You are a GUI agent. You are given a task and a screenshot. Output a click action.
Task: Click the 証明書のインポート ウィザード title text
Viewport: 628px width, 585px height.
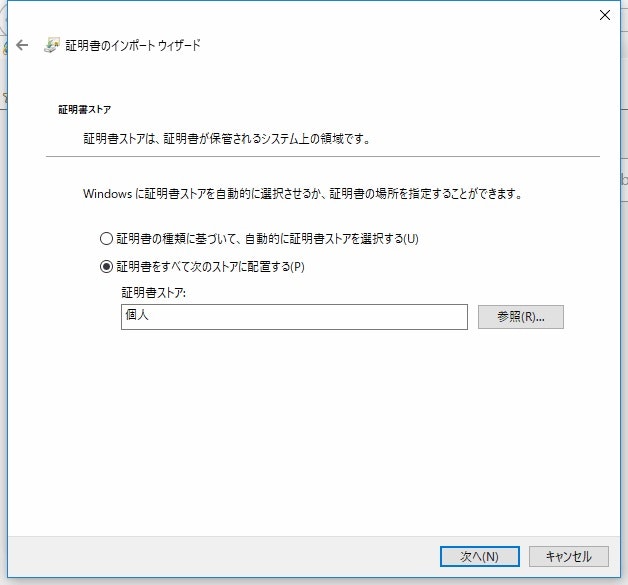point(133,45)
